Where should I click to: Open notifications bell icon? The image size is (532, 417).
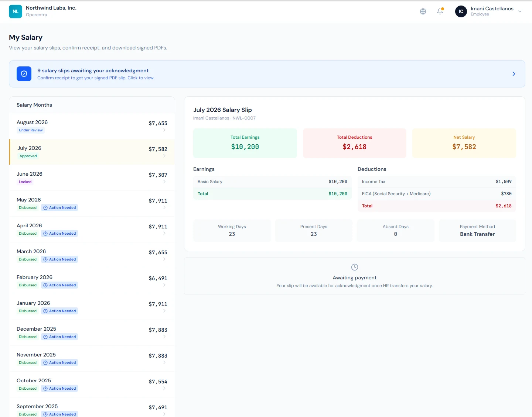coord(440,11)
